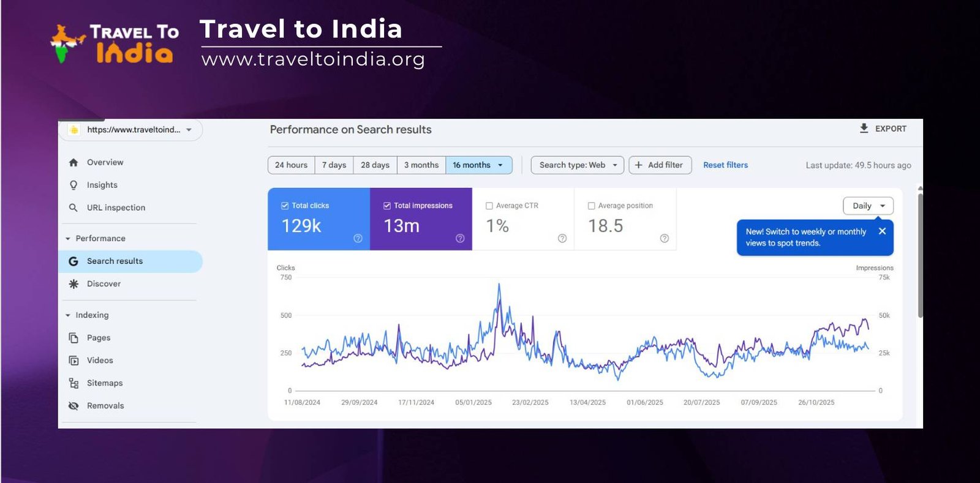Click the Overview home icon
The height and width of the screenshot is (483, 980).
tap(73, 162)
